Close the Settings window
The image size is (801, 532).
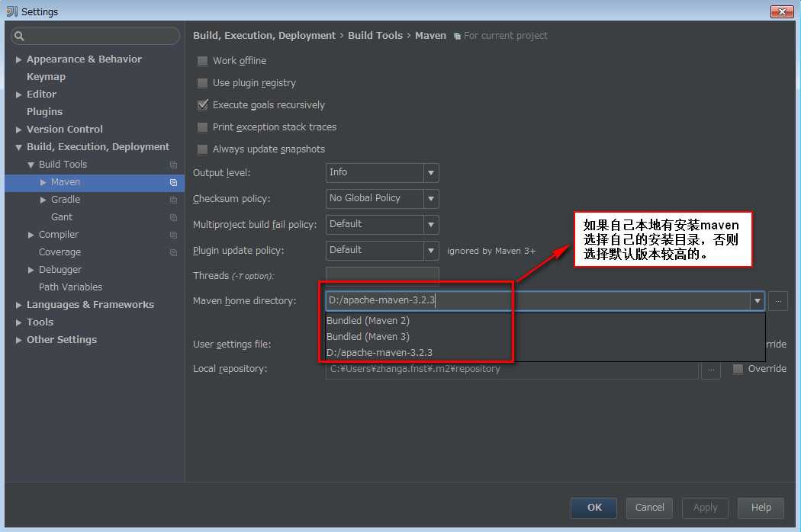click(x=782, y=11)
